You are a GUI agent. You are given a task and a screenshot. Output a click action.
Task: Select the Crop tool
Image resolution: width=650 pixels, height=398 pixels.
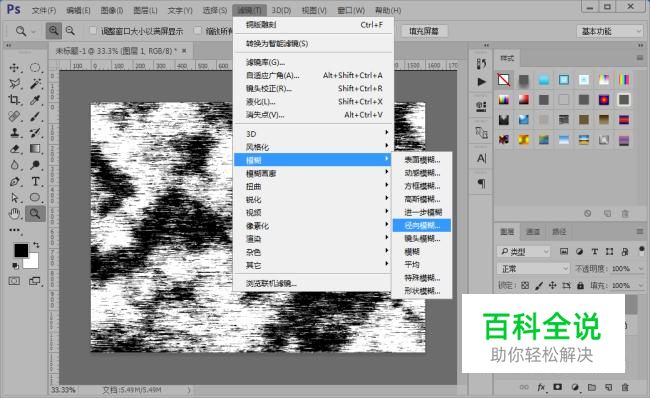pyautogui.click(x=14, y=100)
